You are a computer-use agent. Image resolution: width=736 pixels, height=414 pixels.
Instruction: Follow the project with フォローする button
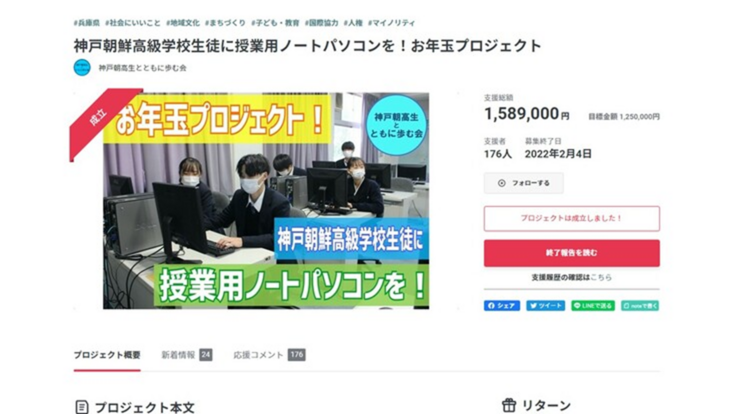coord(524,183)
